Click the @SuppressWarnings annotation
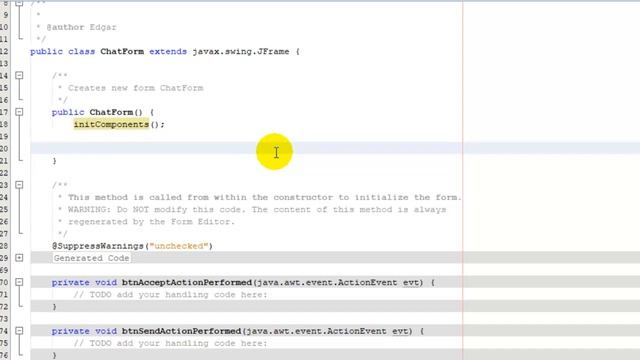This screenshot has width=640, height=360. 98,246
